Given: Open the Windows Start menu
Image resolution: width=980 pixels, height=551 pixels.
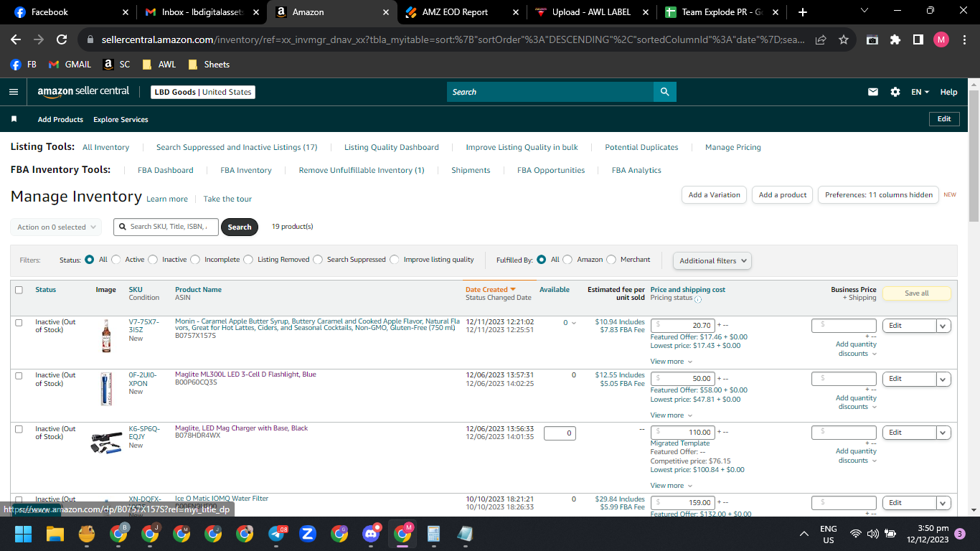Looking at the screenshot, I should (24, 534).
